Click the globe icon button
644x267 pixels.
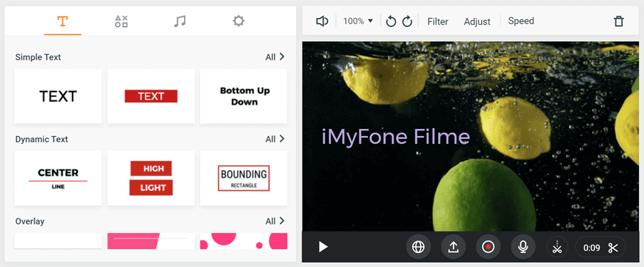click(x=418, y=247)
